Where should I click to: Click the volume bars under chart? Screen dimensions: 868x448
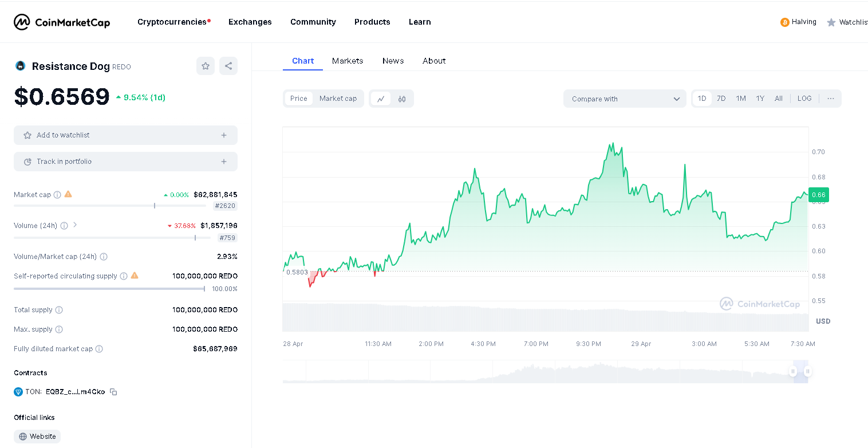click(545, 317)
